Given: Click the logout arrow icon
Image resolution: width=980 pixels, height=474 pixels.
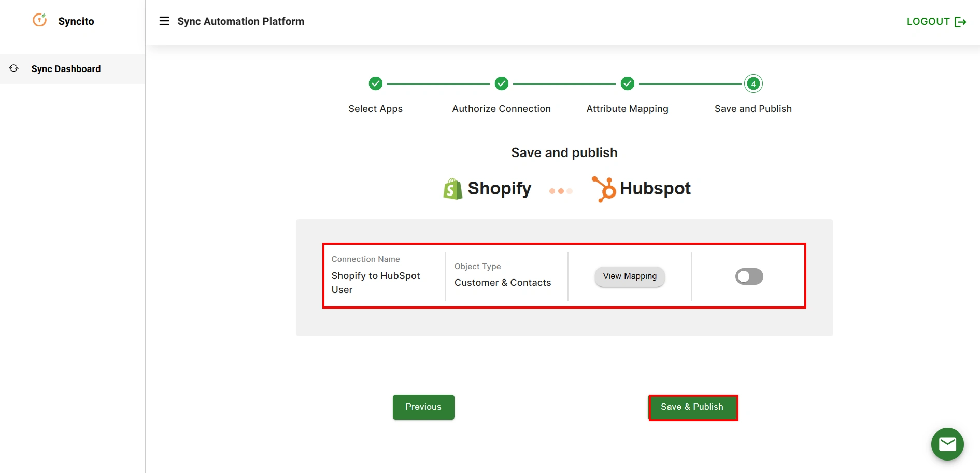Looking at the screenshot, I should 961,22.
